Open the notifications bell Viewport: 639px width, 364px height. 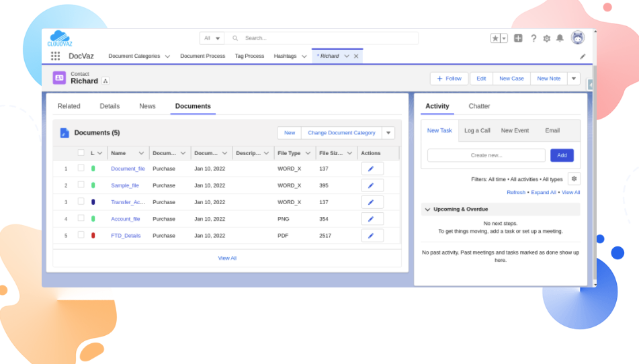560,38
